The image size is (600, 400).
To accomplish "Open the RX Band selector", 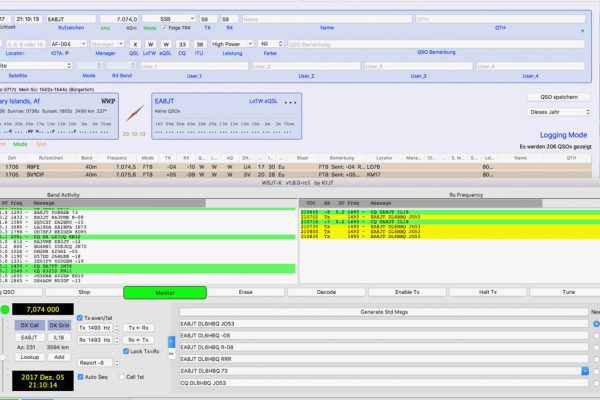I will (x=121, y=66).
